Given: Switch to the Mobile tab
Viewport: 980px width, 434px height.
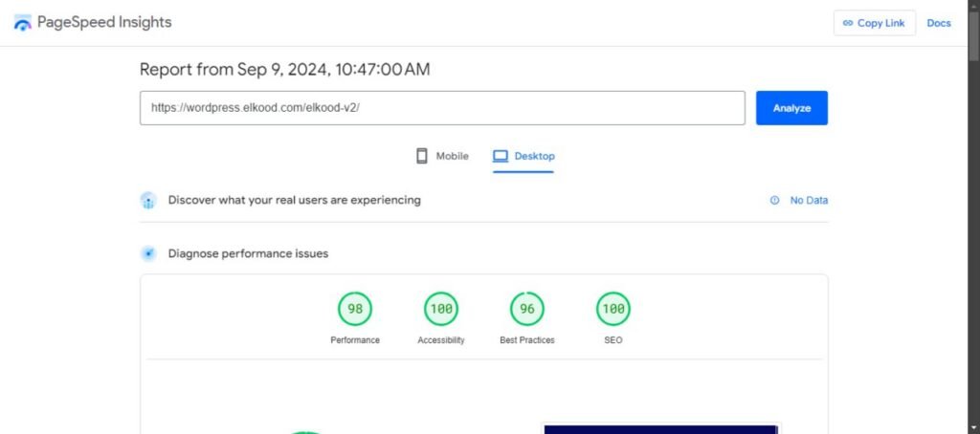Looking at the screenshot, I should pos(442,156).
